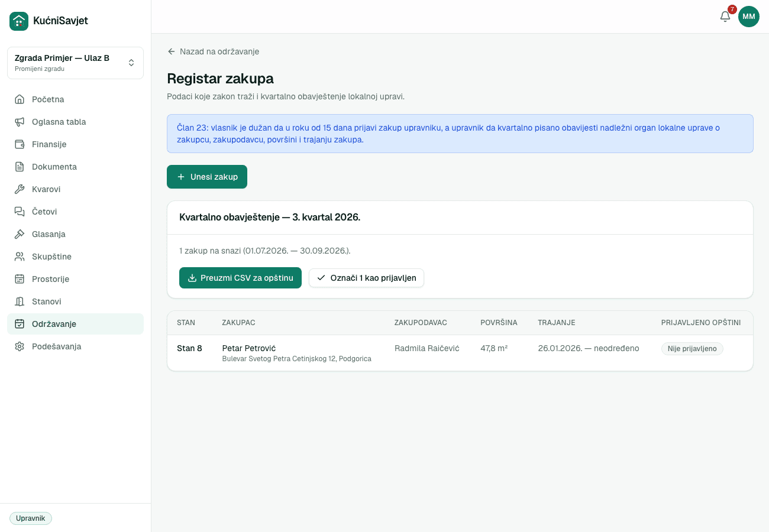Click the Skupštine people icon
The width and height of the screenshot is (769, 532).
(20, 257)
